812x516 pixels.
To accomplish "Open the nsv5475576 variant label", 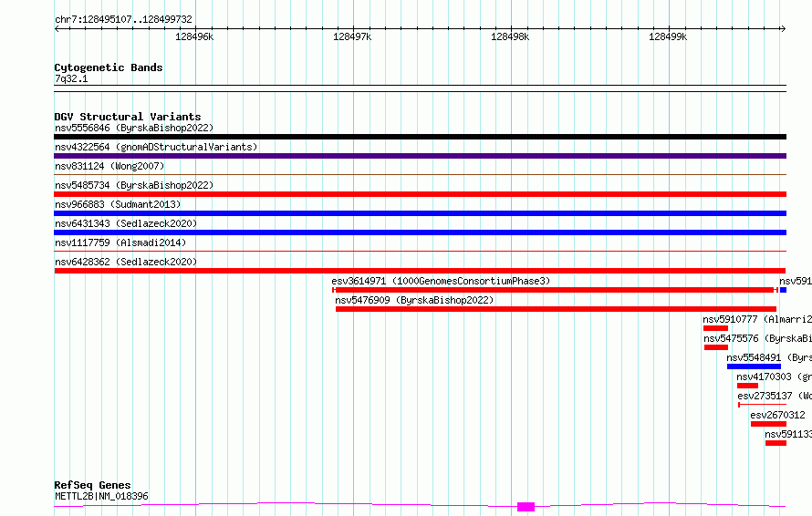I will (x=757, y=338).
